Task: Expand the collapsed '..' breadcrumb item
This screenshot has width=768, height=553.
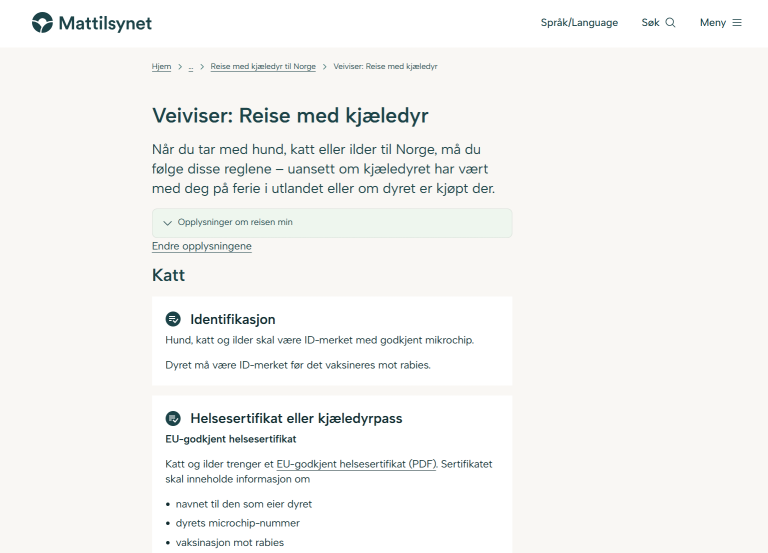Action: (x=190, y=67)
